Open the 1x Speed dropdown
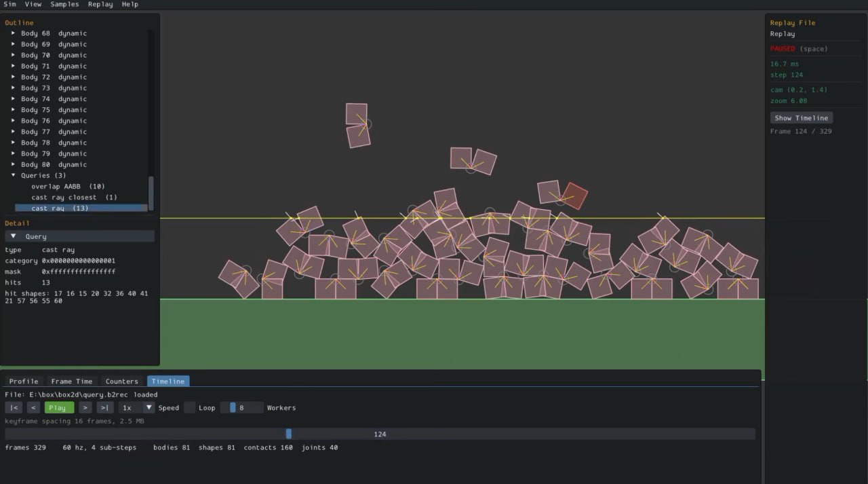 (136, 408)
